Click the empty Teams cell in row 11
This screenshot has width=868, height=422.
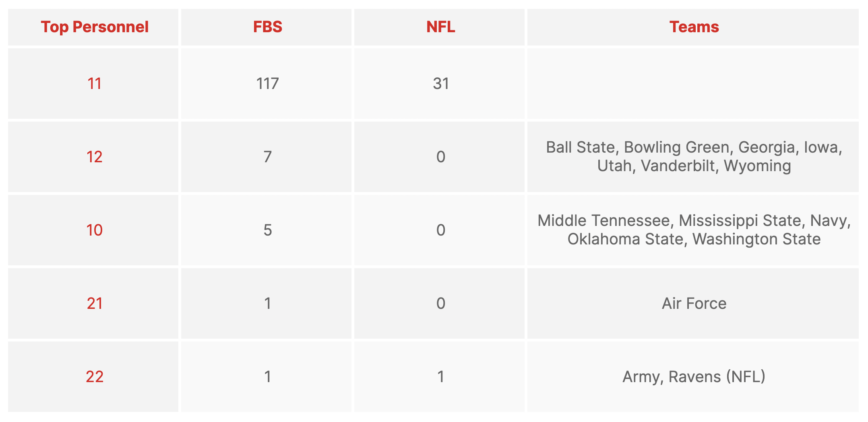tap(693, 84)
